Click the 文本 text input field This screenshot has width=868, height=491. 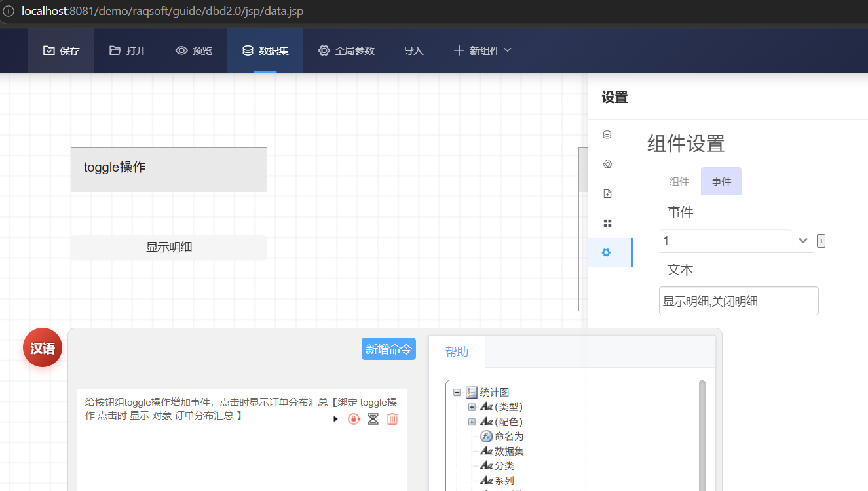click(x=738, y=301)
